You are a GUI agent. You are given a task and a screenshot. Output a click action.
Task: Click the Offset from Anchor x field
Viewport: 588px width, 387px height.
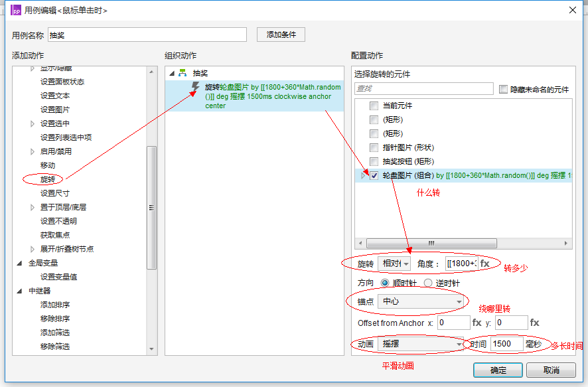point(453,323)
